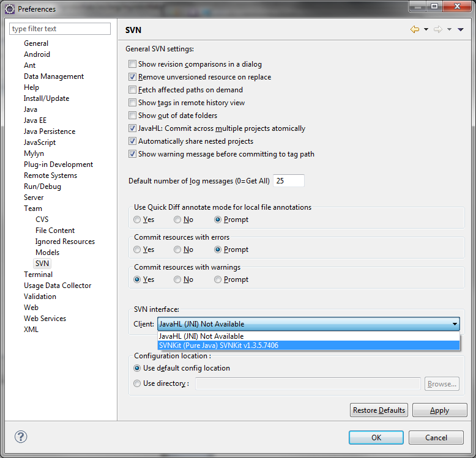Select Plug-in Development preferences category
The image size is (476, 458).
[58, 164]
